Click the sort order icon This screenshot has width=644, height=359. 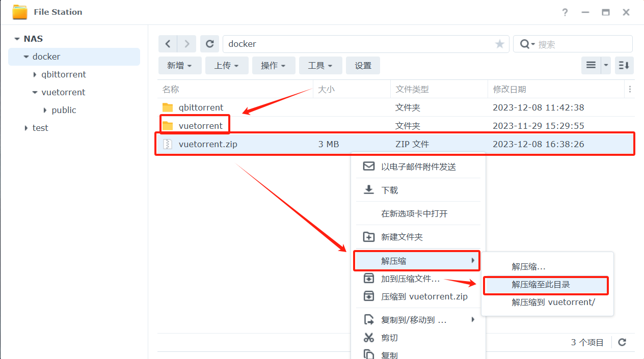pos(624,65)
